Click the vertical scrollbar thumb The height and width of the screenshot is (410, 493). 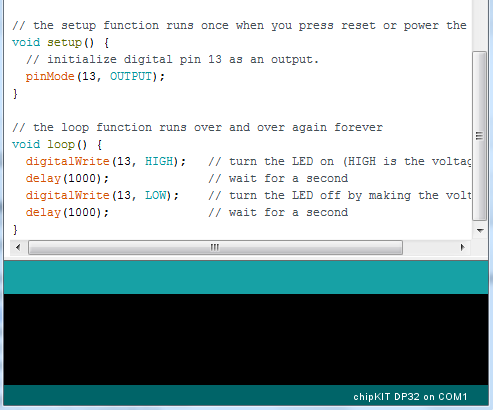pos(479,136)
